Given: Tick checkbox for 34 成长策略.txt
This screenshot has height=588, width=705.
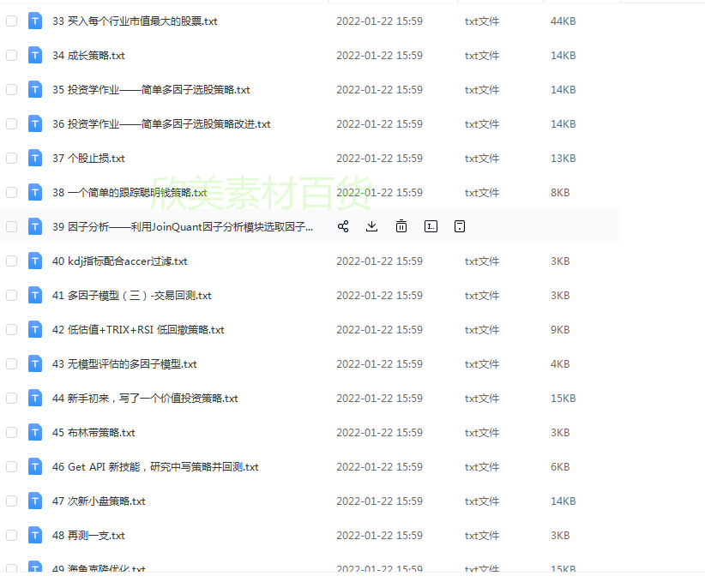Looking at the screenshot, I should 12,55.
